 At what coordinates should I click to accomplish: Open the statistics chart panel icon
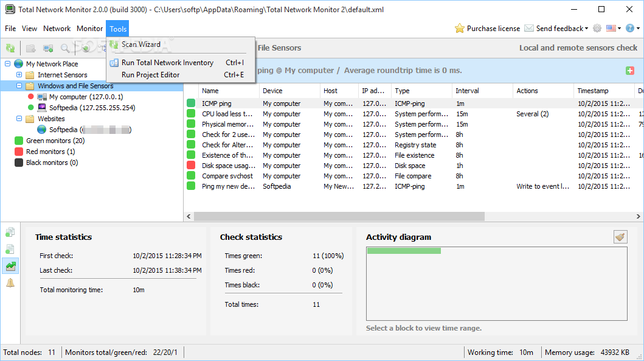(10, 266)
